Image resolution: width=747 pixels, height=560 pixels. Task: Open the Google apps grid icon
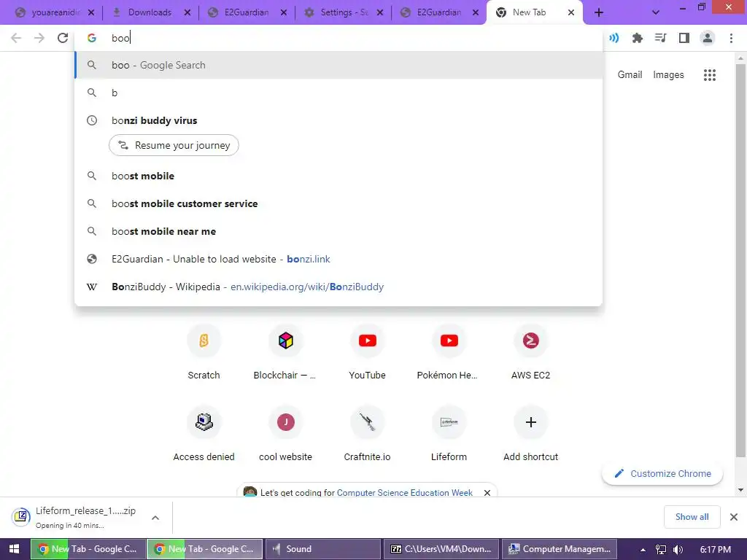(x=709, y=75)
